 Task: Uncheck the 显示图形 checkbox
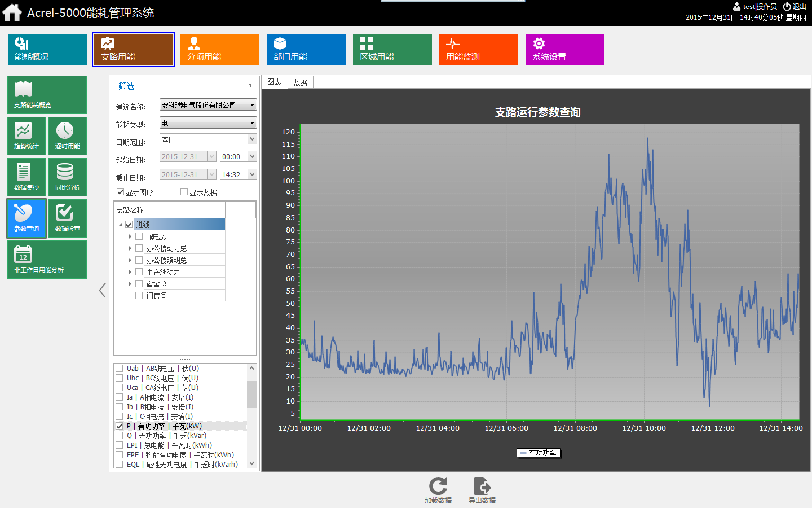tap(120, 192)
